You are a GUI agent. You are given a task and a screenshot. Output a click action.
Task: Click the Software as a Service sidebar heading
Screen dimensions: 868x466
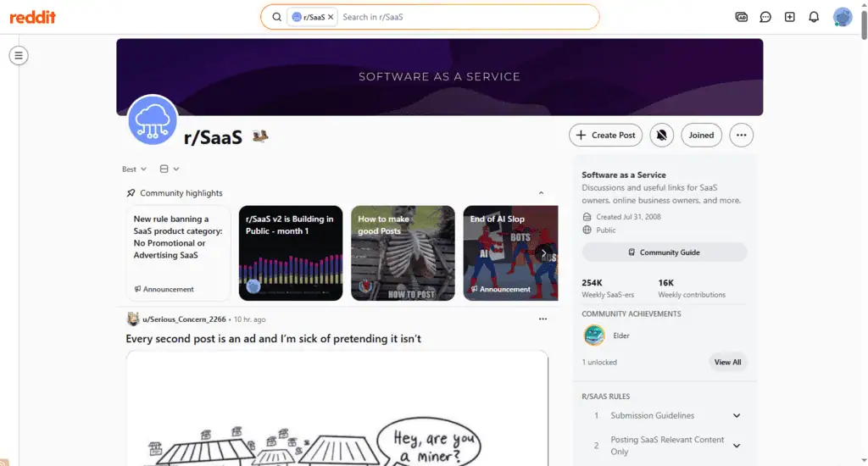tap(623, 175)
